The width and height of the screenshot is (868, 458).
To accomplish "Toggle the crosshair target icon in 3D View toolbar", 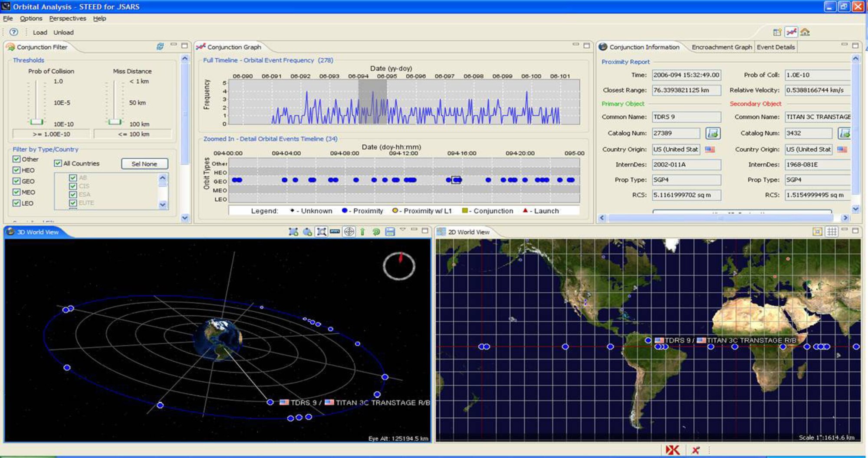I will click(x=349, y=232).
